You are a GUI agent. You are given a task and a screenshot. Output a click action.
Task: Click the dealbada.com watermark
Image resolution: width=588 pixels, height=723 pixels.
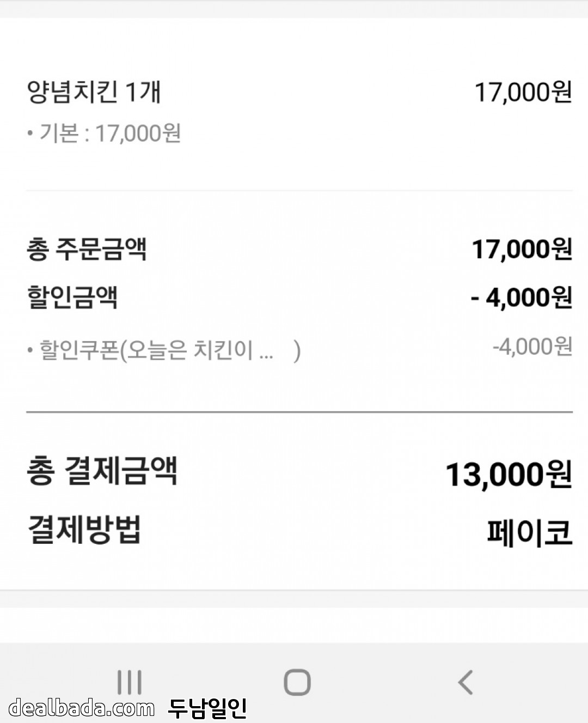82,708
